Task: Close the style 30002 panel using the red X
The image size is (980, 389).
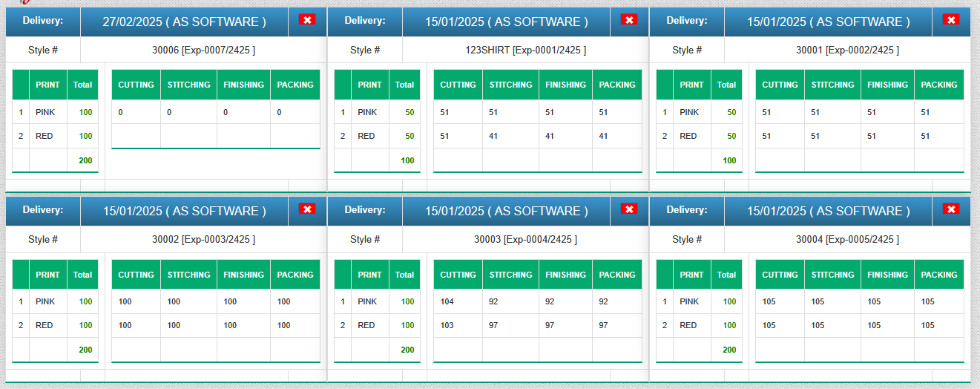Action: (307, 209)
